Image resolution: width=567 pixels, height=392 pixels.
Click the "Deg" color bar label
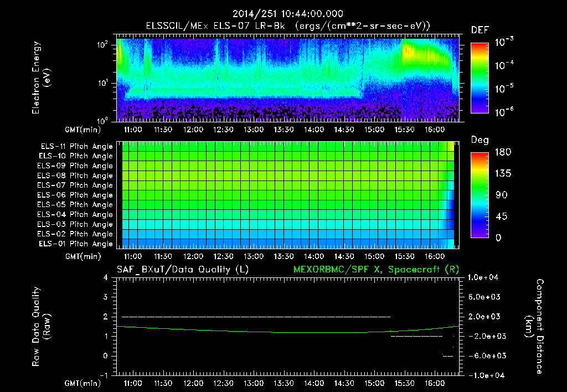pos(480,140)
